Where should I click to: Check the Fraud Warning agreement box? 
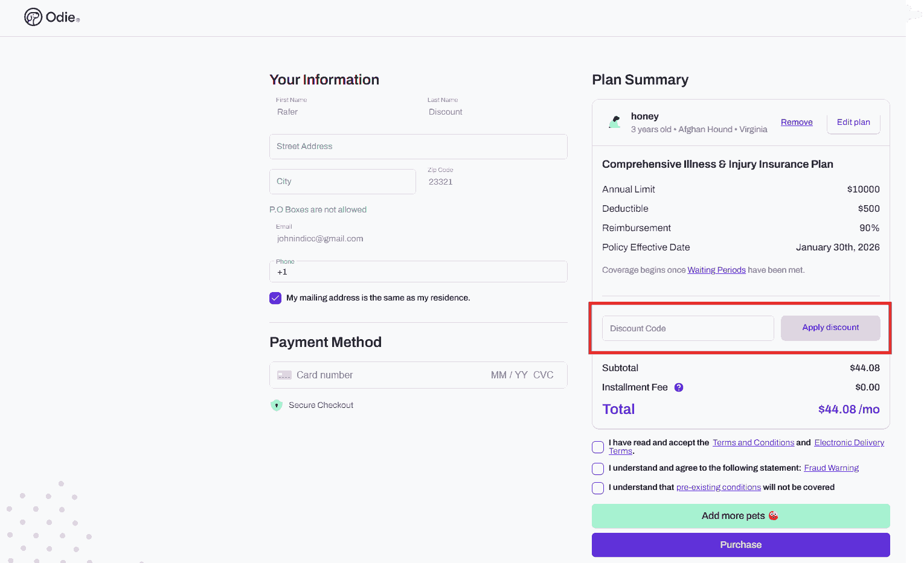[598, 469]
